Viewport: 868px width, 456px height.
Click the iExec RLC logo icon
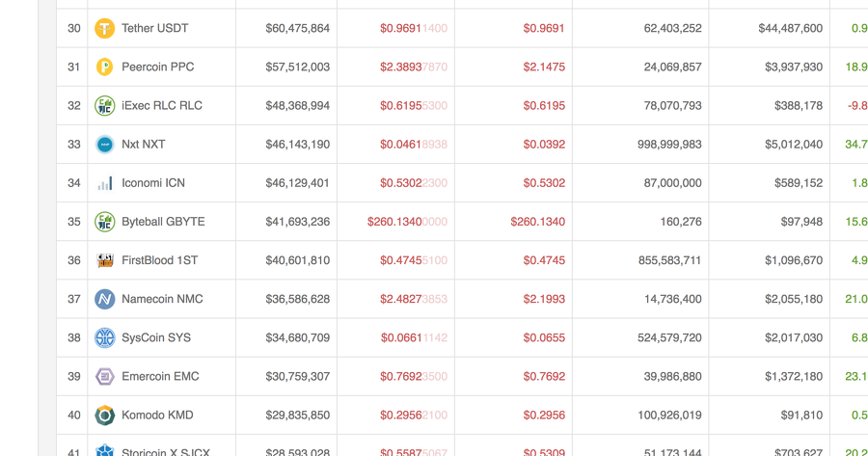(x=104, y=106)
